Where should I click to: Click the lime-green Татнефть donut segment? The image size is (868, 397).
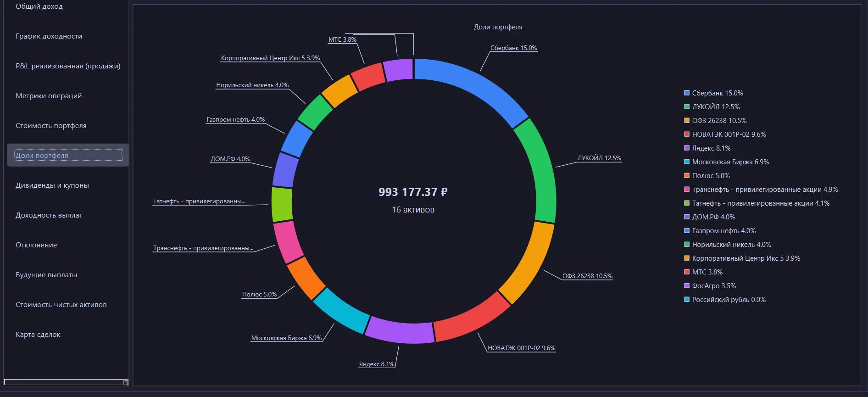[282, 204]
